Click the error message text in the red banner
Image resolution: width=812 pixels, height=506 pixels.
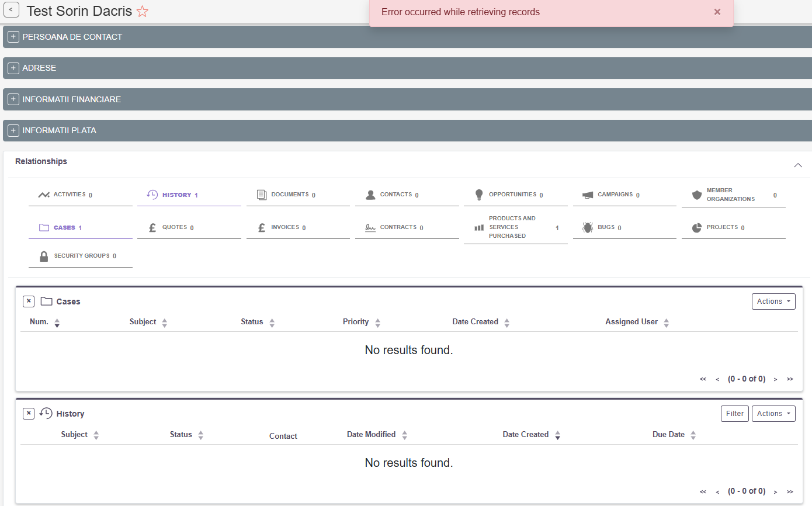pyautogui.click(x=460, y=12)
